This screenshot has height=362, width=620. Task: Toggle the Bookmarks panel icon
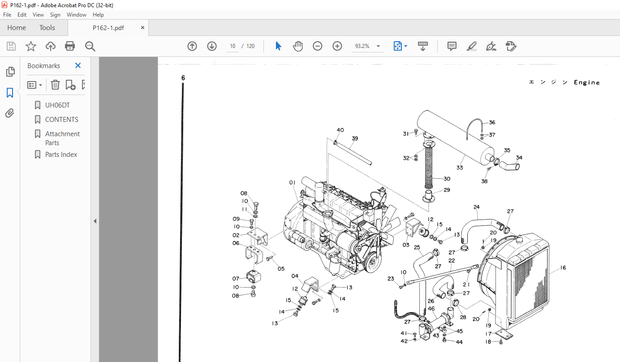[10, 92]
